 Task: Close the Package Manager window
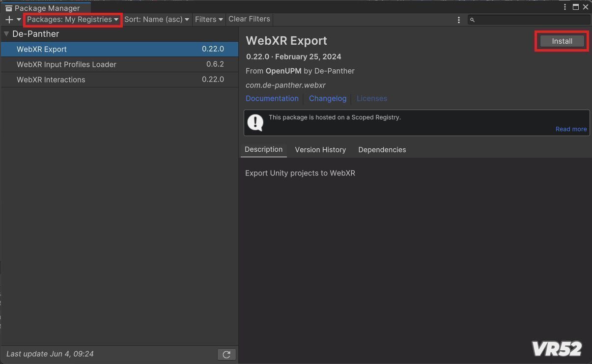pyautogui.click(x=586, y=7)
